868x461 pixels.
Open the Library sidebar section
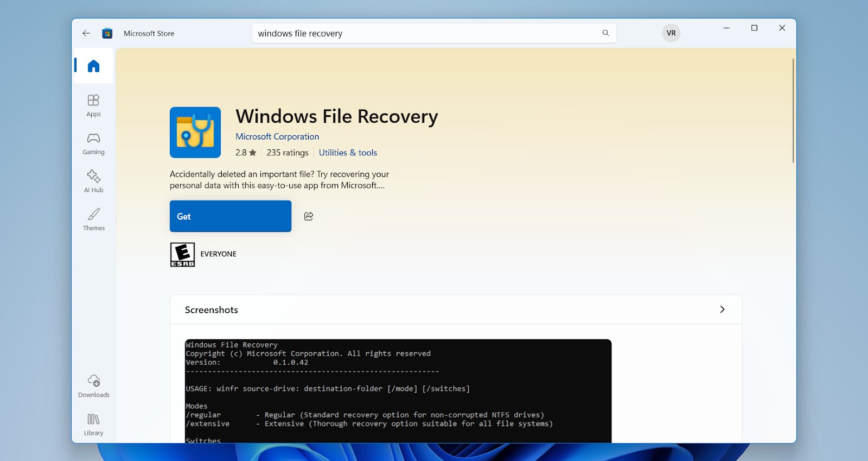(x=93, y=425)
